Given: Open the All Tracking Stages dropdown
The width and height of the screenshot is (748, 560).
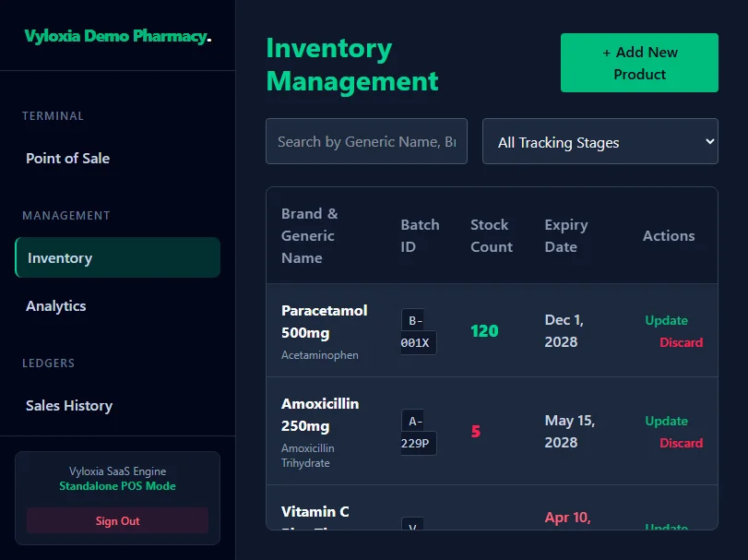Looking at the screenshot, I should tap(600, 141).
